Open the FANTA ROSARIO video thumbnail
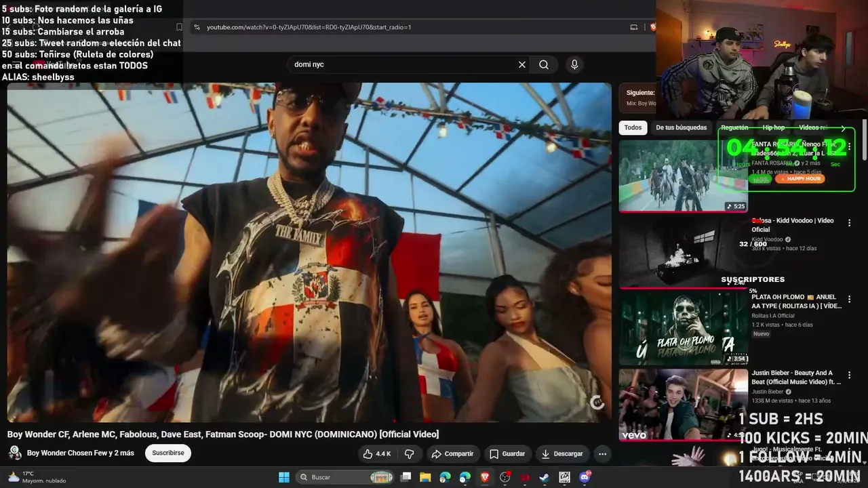This screenshot has width=868, height=488. 684,176
